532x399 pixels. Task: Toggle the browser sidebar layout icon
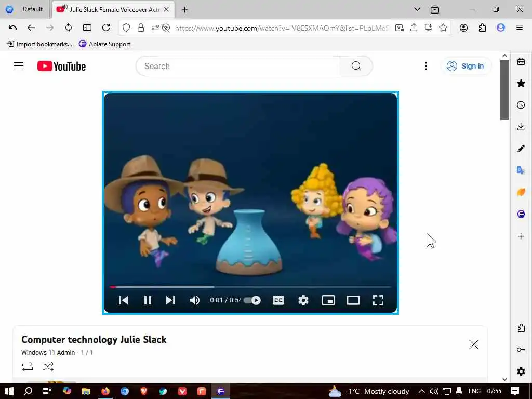[87, 28]
